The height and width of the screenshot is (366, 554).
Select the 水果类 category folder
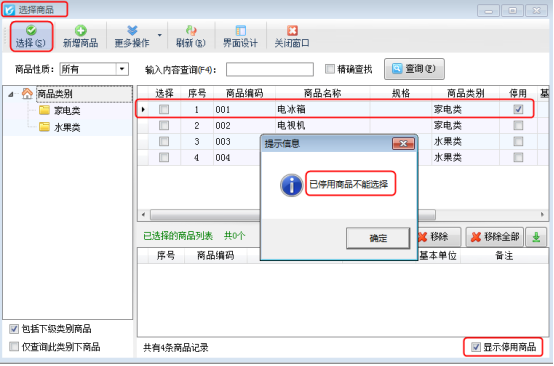pyautogui.click(x=59, y=127)
